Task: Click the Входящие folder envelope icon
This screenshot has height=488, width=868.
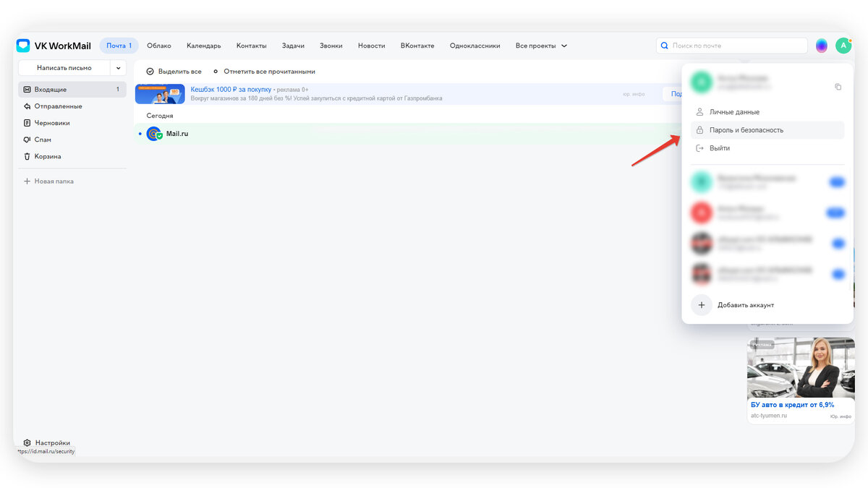Action: (x=27, y=90)
